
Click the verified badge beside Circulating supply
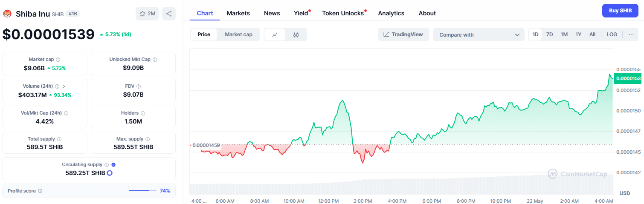113,164
